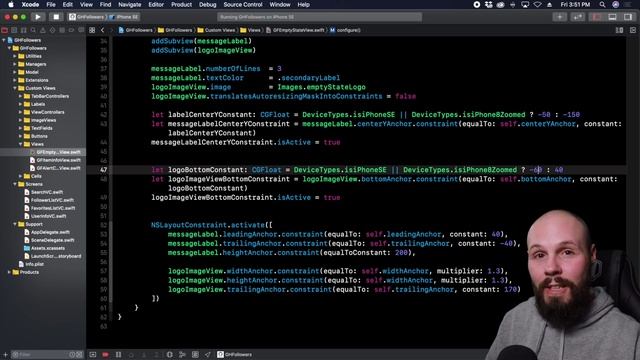The height and width of the screenshot is (360, 640).
Task: Open the Debug navigator icon
Action: click(62, 30)
